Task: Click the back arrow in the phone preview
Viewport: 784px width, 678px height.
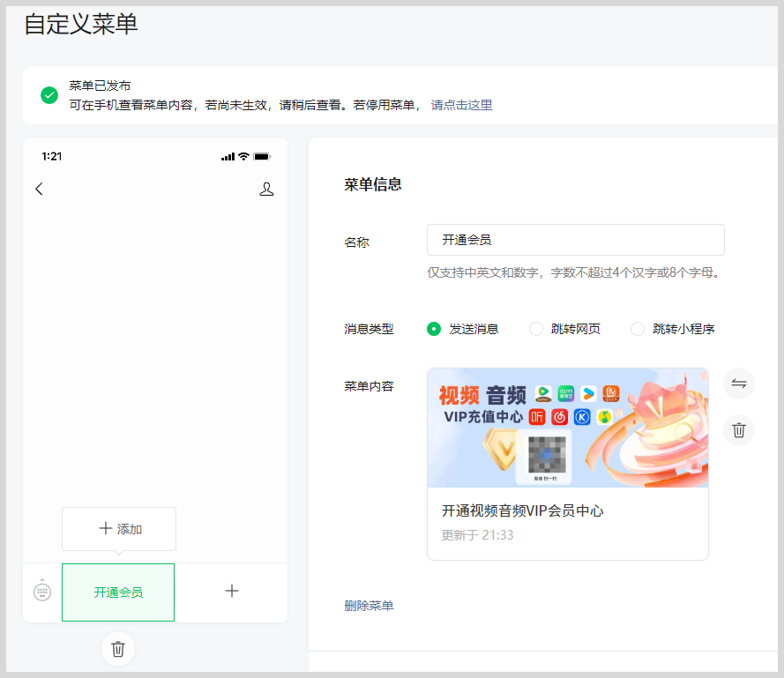Action: pyautogui.click(x=39, y=188)
